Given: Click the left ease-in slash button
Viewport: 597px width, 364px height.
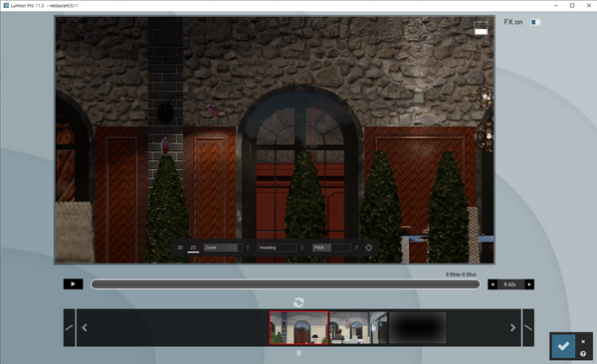Looking at the screenshot, I should tap(70, 328).
